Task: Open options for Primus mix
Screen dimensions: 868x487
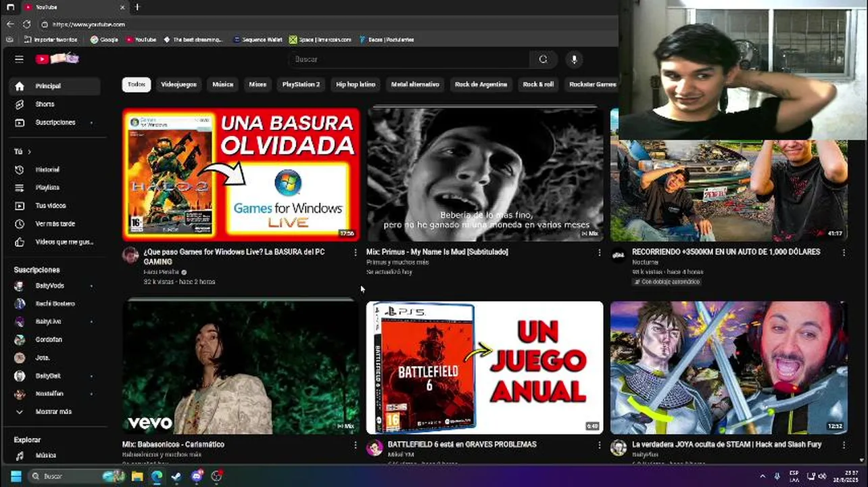Action: coord(599,252)
